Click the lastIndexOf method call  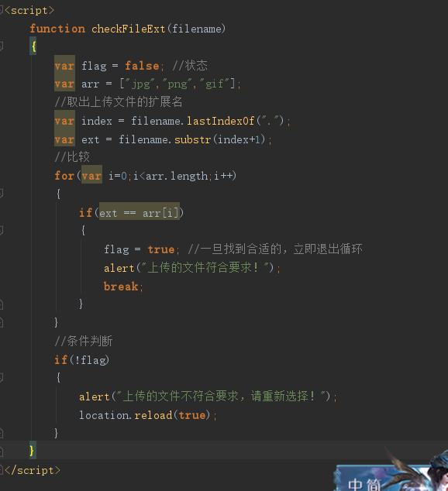tap(221, 121)
